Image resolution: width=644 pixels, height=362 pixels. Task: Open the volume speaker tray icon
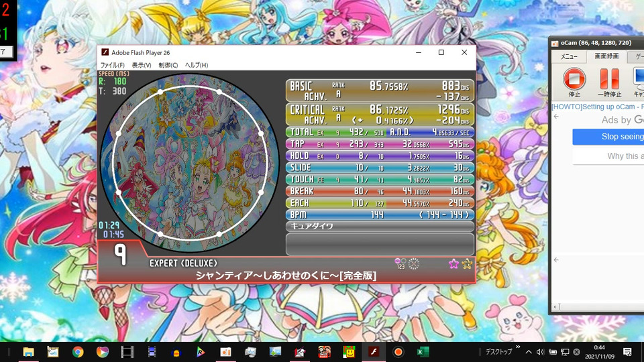coord(540,352)
